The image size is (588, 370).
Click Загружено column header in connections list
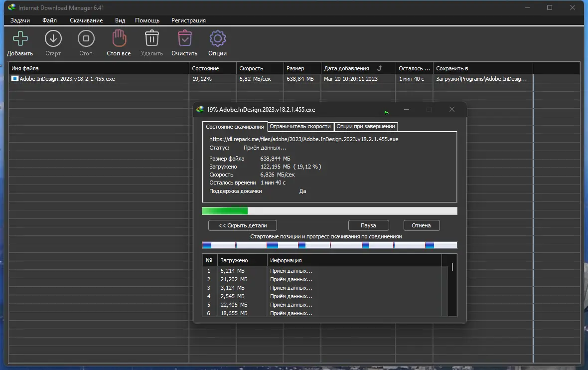(242, 260)
